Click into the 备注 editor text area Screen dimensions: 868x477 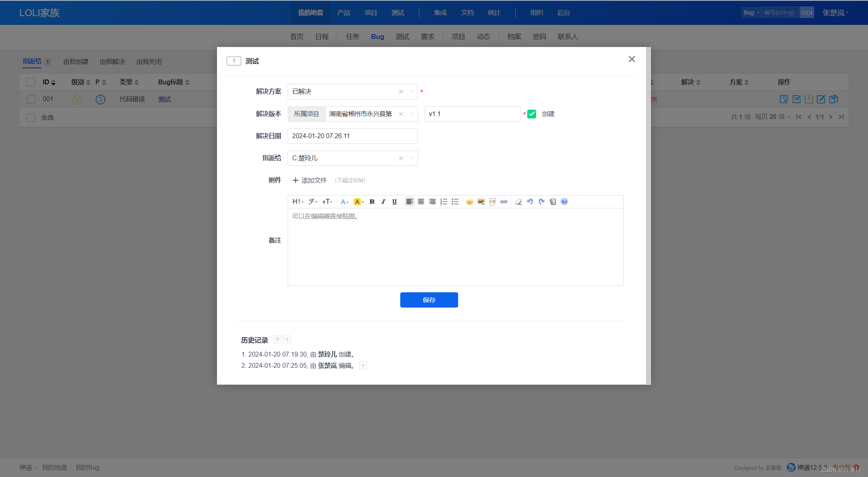455,247
